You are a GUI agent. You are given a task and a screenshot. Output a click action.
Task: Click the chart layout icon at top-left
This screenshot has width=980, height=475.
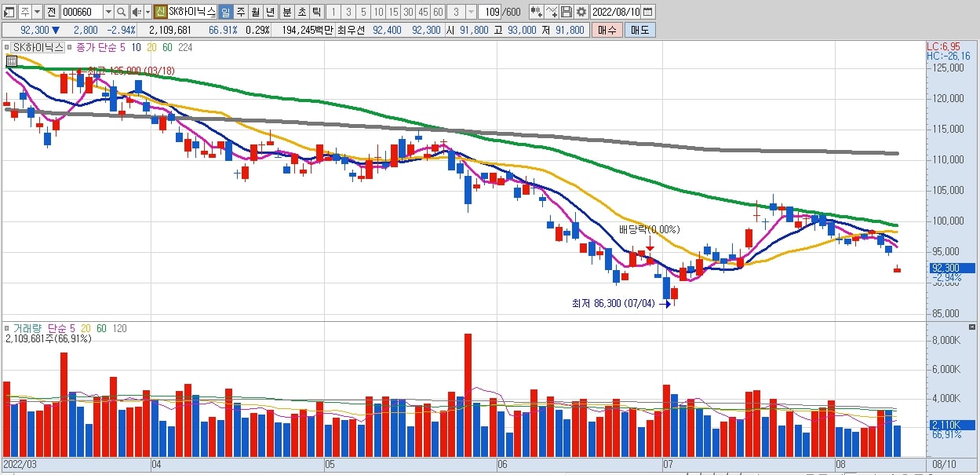pyautogui.click(x=9, y=12)
